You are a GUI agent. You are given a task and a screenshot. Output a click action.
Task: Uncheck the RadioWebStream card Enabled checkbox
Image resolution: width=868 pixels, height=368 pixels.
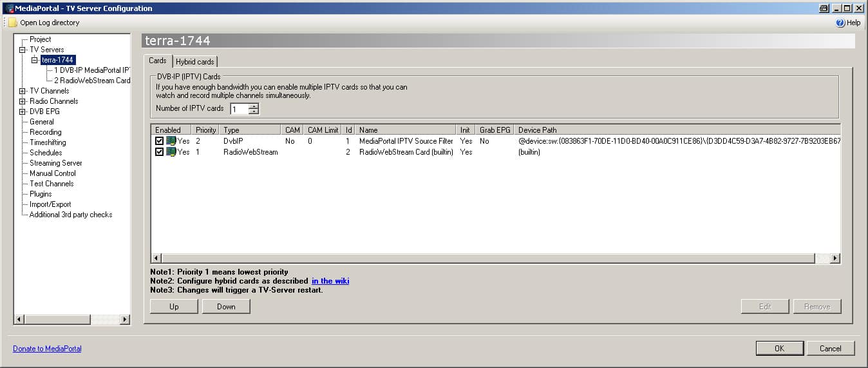[159, 152]
